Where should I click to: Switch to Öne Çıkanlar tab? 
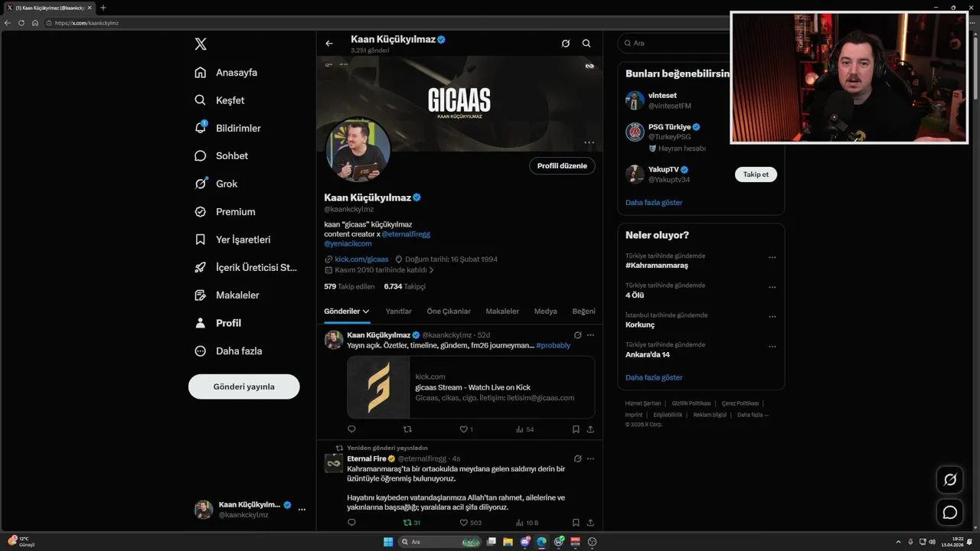click(449, 311)
